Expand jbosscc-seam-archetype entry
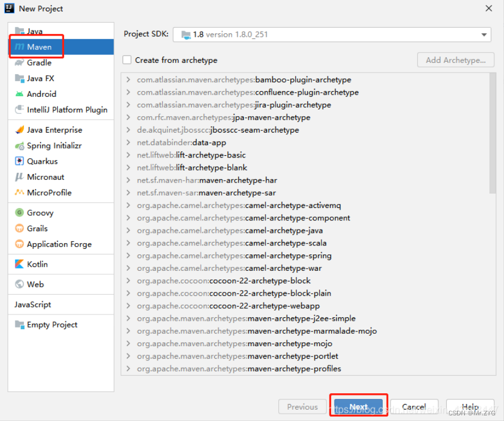504x421 pixels. pyautogui.click(x=128, y=130)
